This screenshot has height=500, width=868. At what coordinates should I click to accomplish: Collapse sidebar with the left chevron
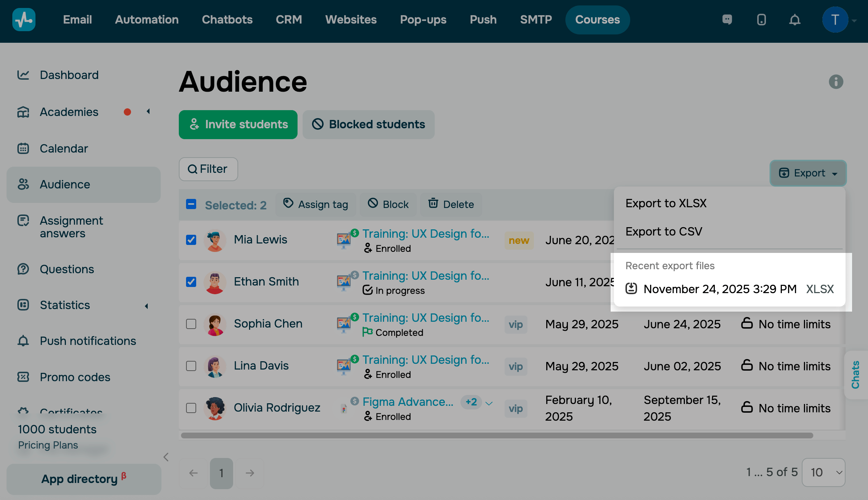click(x=166, y=457)
